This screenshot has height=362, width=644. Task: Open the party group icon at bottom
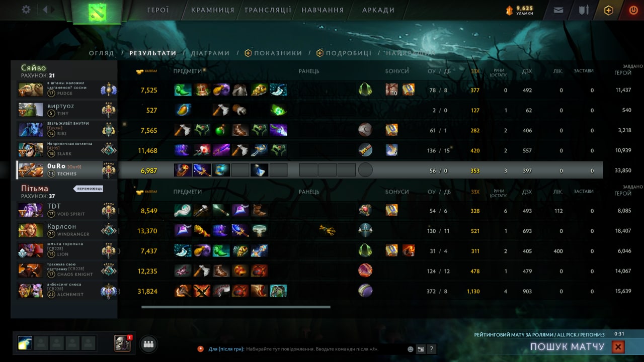(x=148, y=344)
